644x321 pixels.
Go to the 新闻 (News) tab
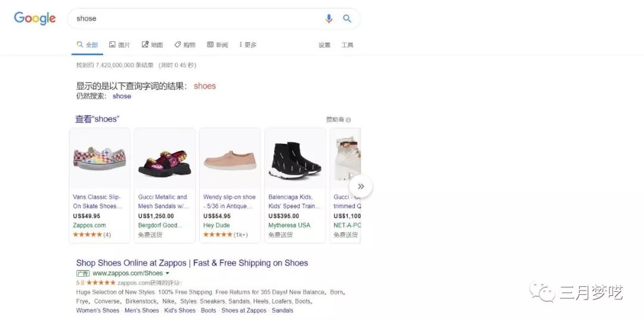click(218, 45)
